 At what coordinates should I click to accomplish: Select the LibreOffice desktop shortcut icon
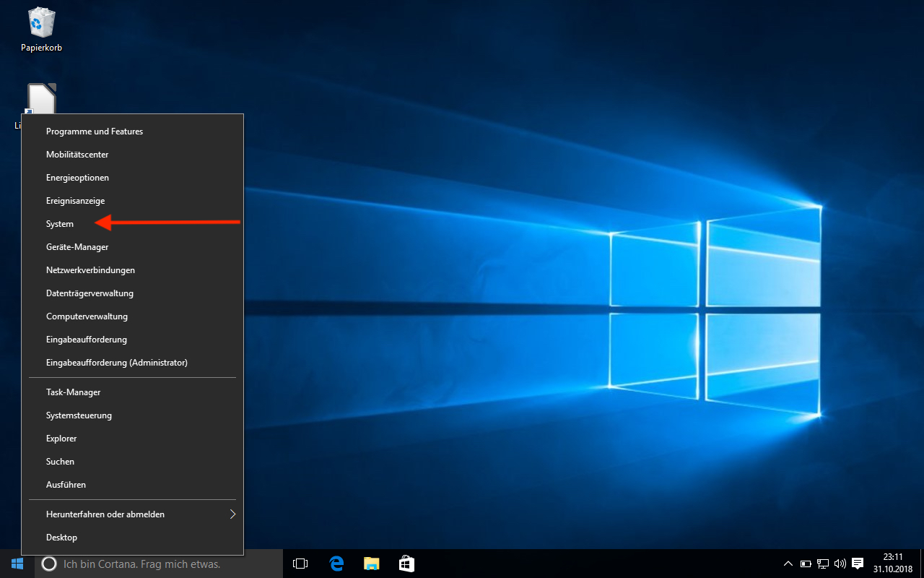click(x=41, y=99)
